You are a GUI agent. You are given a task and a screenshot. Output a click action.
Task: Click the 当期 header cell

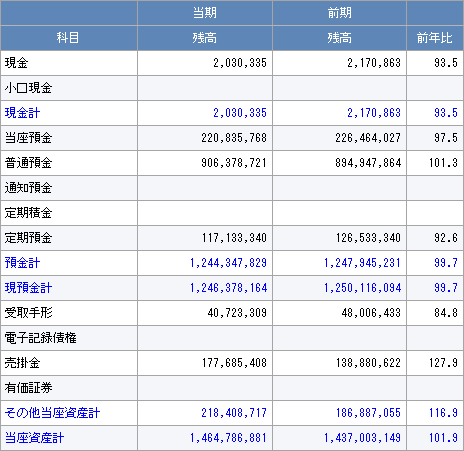(x=205, y=13)
